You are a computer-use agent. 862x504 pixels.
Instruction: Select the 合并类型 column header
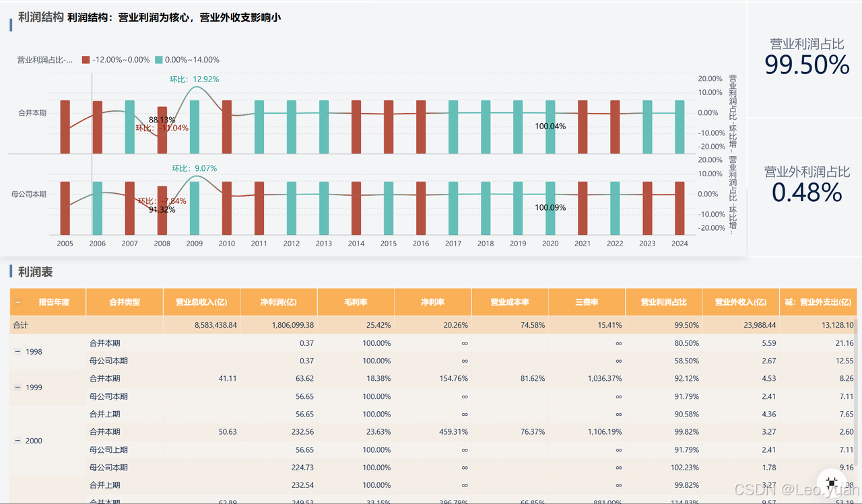click(125, 302)
